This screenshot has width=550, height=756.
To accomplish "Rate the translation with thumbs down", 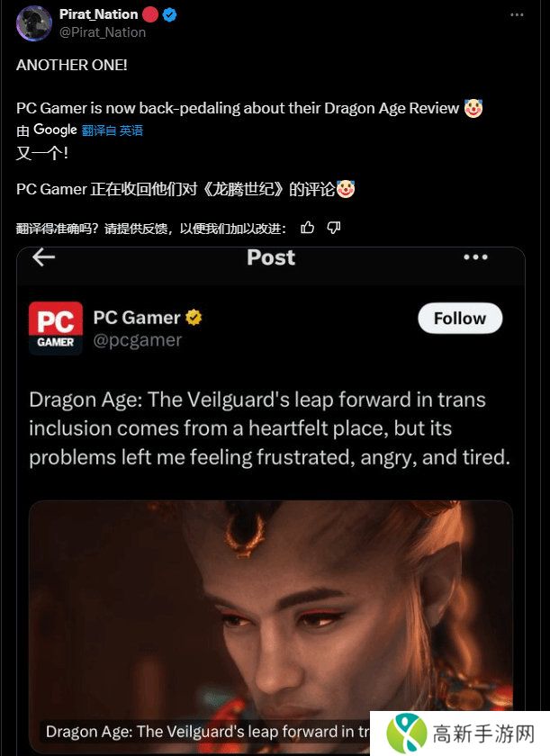I will (x=333, y=228).
